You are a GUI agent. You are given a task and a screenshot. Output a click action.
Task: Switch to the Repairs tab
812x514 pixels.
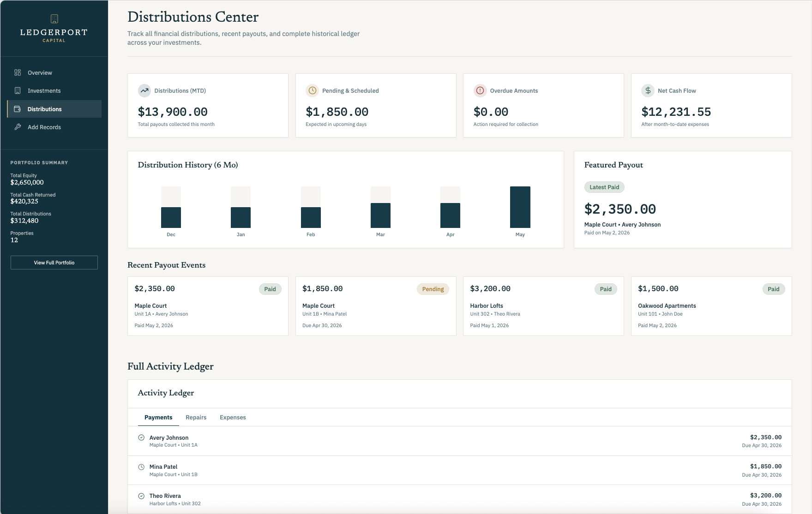pos(196,417)
